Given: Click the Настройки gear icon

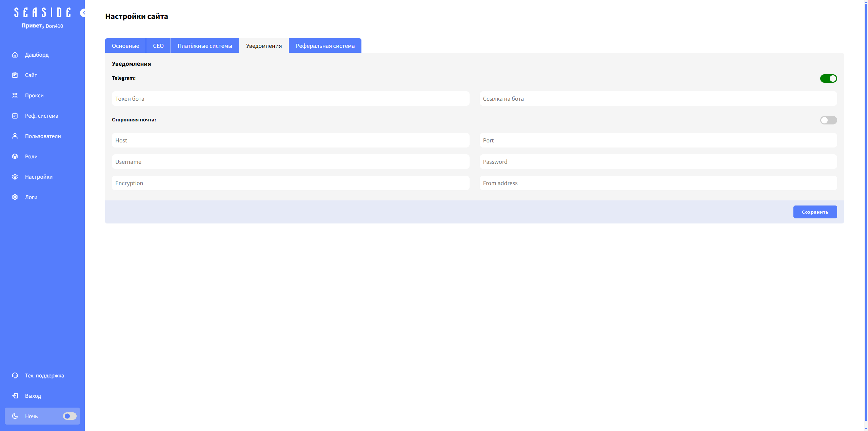Looking at the screenshot, I should pyautogui.click(x=15, y=177).
